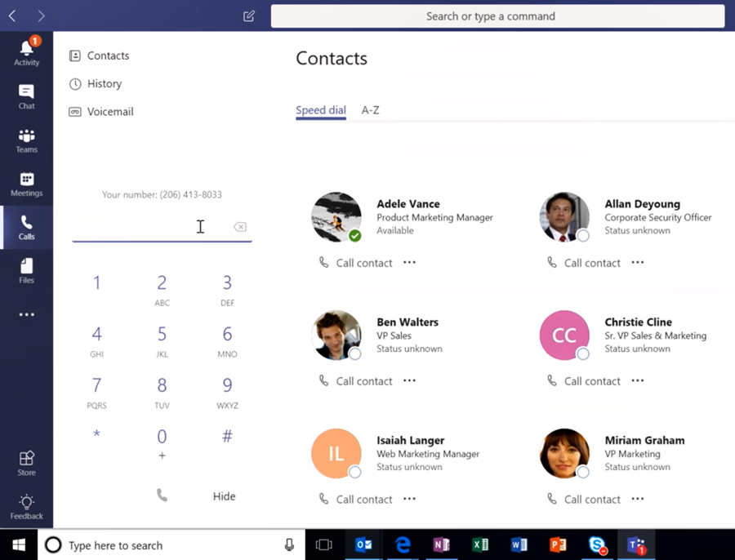Open more options for Christie Cline

click(x=638, y=380)
